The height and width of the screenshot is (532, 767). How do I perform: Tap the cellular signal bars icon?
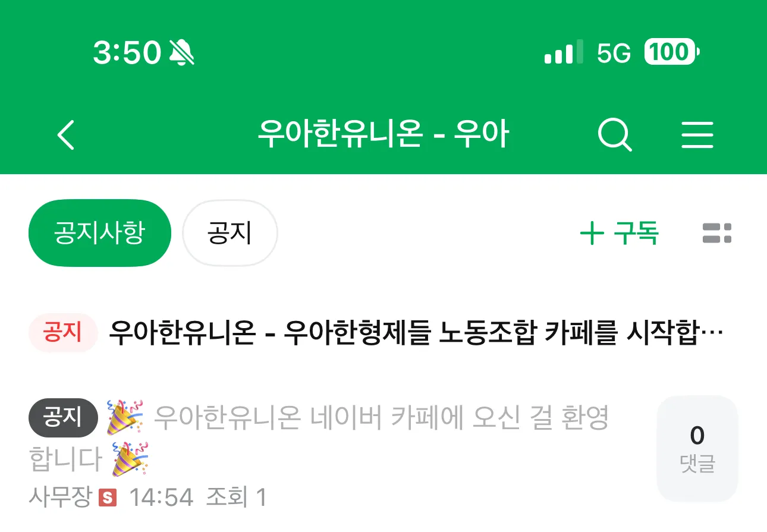564,53
